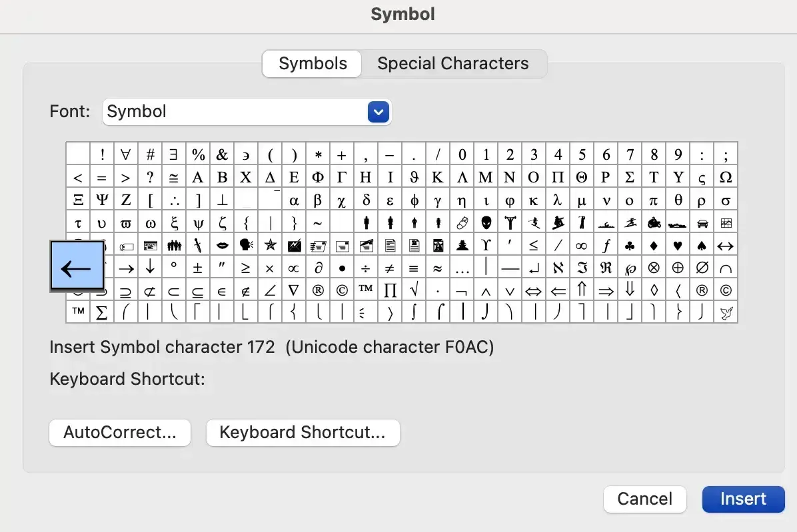Select the lips symbol
This screenshot has width=797, height=532.
point(222,245)
